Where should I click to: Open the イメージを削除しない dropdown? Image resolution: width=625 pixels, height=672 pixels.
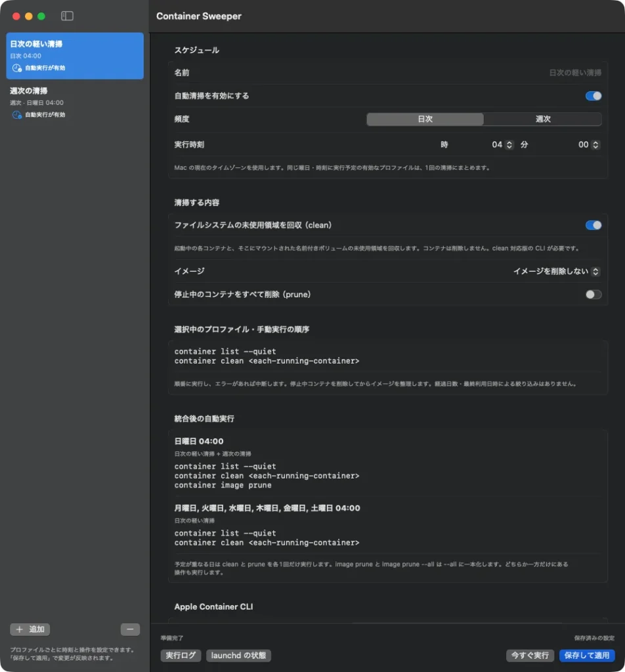557,271
